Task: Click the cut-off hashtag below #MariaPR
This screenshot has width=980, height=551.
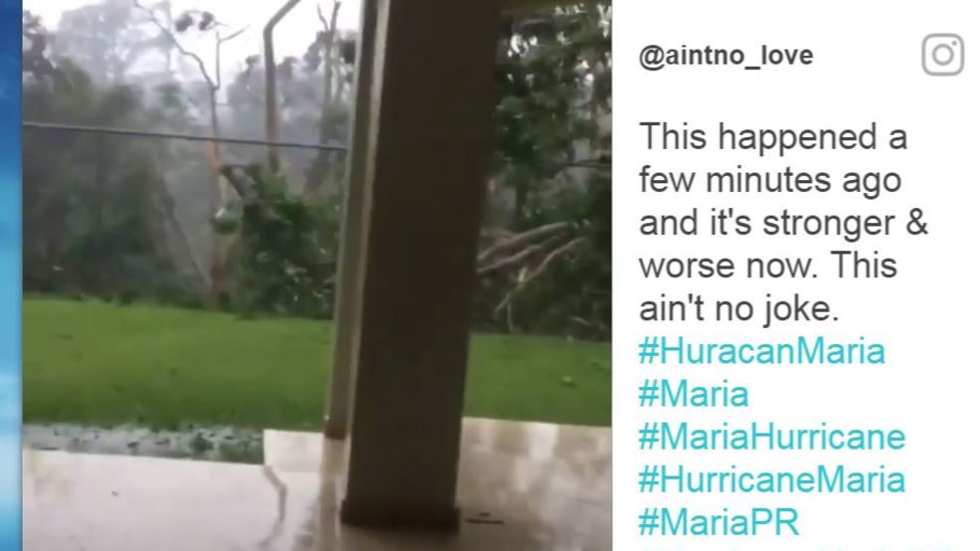Action: tap(797, 548)
